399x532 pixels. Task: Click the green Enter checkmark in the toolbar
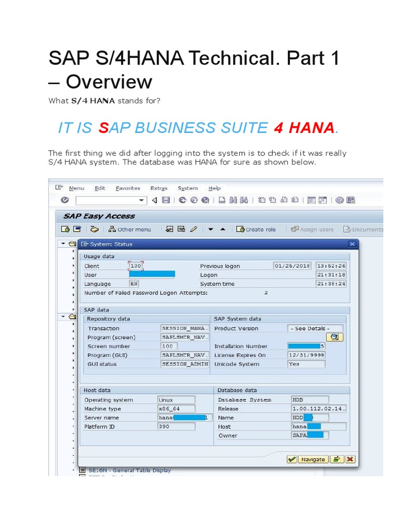(65, 200)
